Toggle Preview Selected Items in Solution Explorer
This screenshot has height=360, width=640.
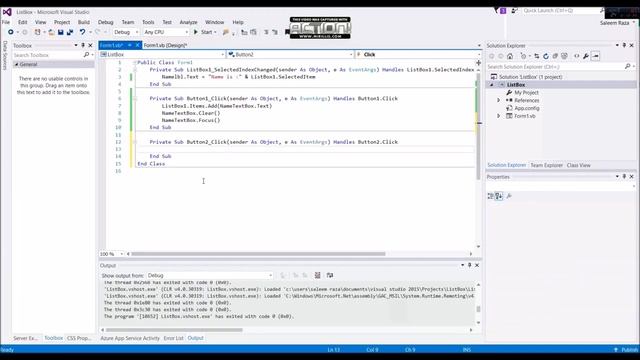pos(596,56)
